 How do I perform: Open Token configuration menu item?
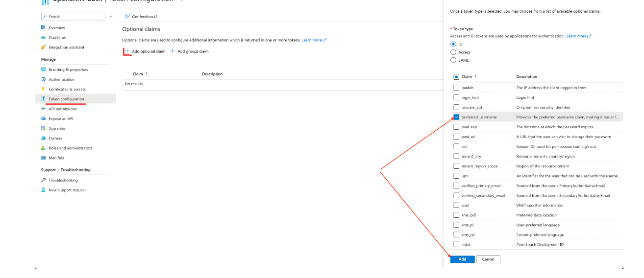(x=66, y=99)
